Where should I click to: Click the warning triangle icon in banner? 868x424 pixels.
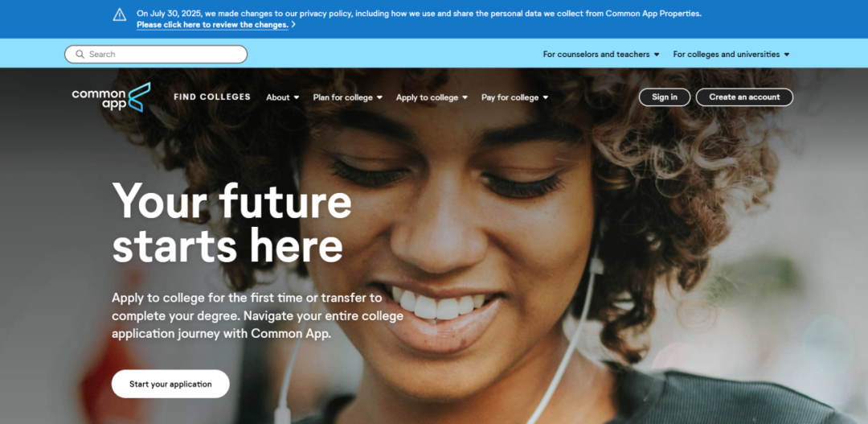[120, 15]
